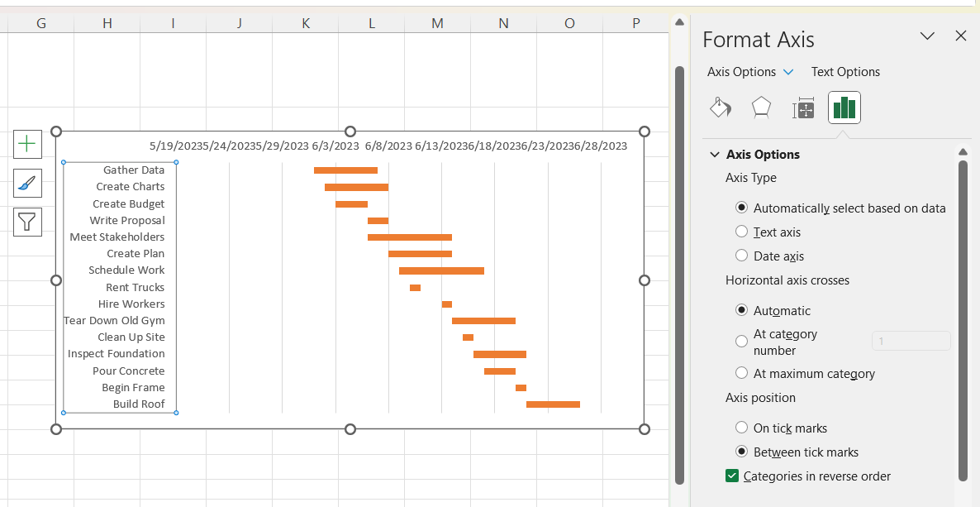Select the Fill & Line paint bucket icon
The image size is (980, 507).
tap(720, 108)
